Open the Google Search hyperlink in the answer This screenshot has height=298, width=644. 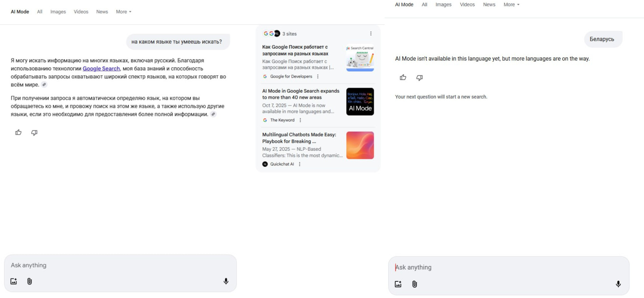101,69
